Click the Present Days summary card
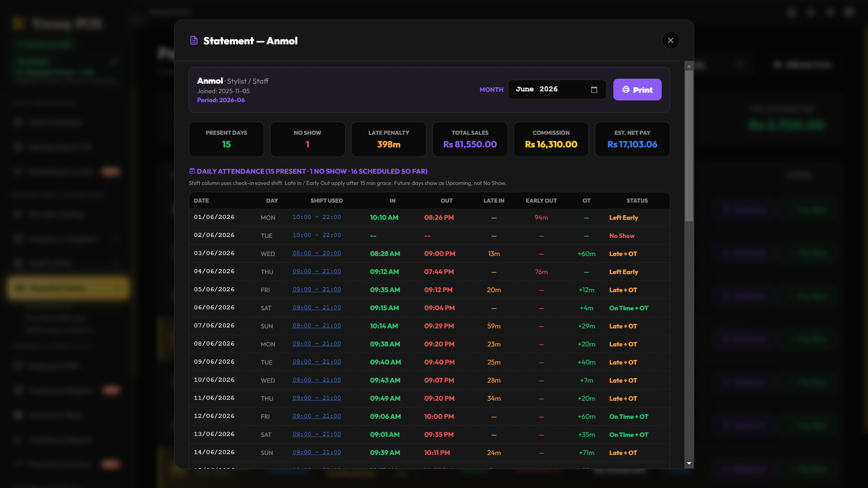Viewport: 868px width, 488px height. (x=226, y=139)
